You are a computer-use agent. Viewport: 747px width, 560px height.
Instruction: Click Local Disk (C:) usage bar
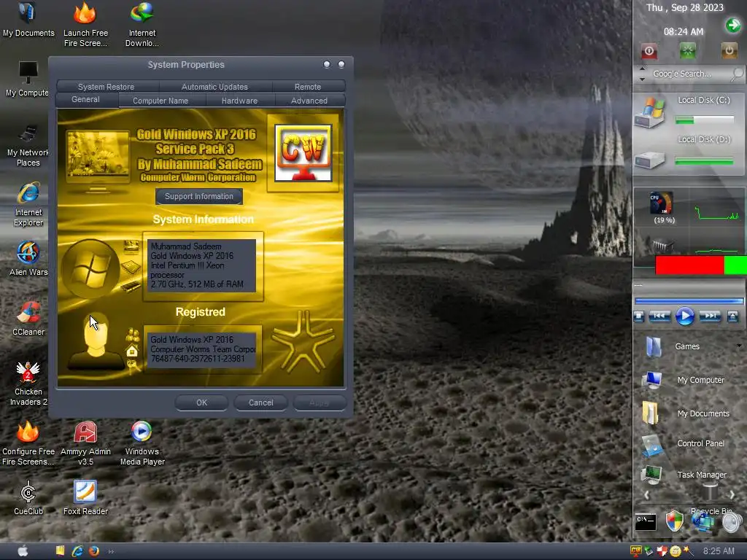(705, 120)
